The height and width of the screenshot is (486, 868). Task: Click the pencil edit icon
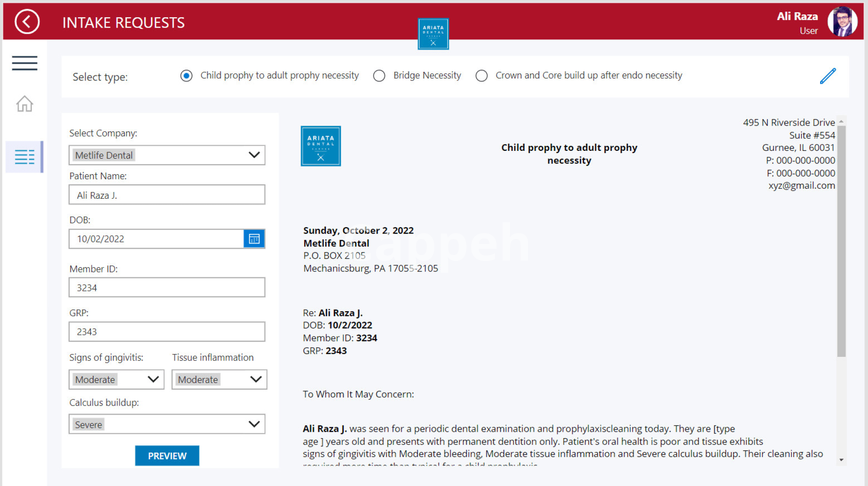point(827,76)
